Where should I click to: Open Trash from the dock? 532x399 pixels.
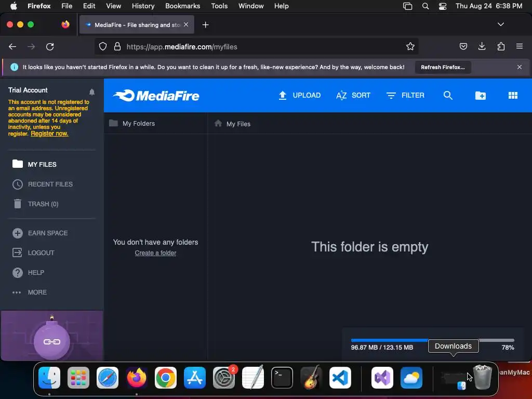tap(483, 377)
